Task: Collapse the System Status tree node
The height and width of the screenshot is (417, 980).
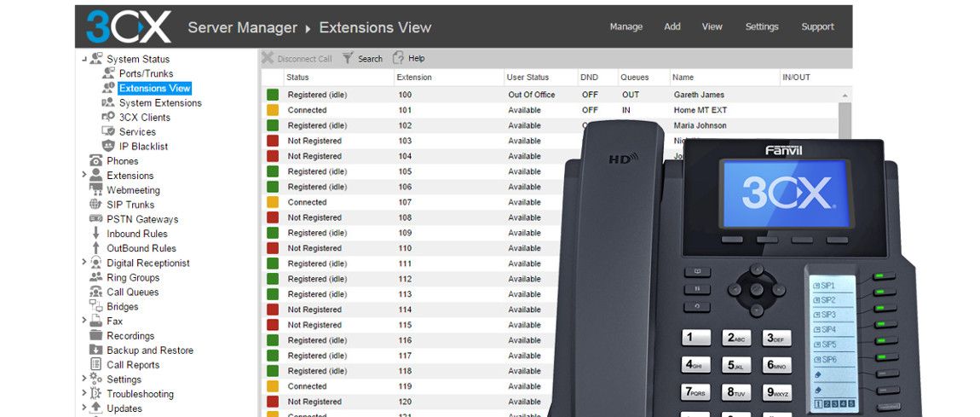Action: pos(84,59)
